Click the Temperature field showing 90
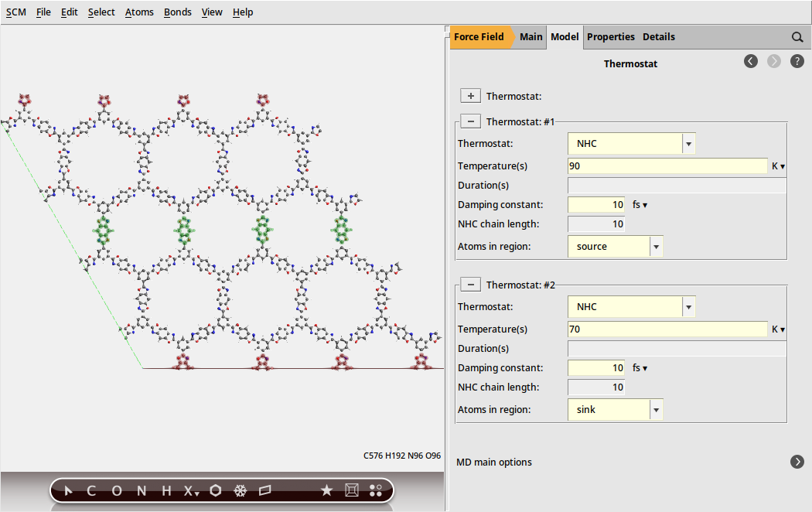This screenshot has height=512, width=812. (x=667, y=166)
